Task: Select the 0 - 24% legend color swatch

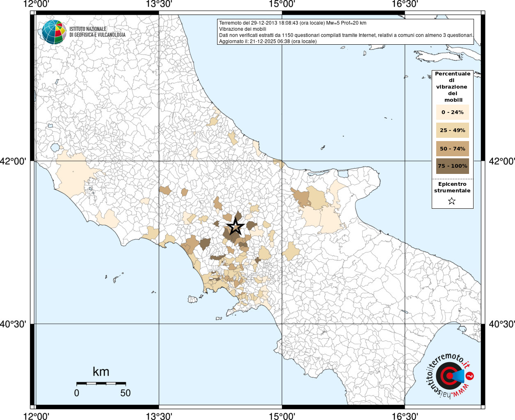Action: [x=452, y=112]
